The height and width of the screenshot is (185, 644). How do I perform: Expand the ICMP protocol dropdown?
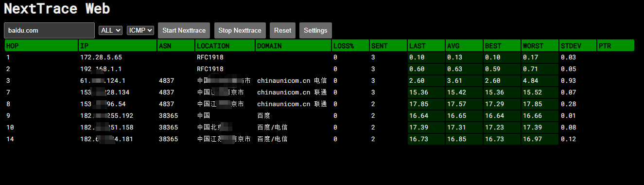coord(140,30)
